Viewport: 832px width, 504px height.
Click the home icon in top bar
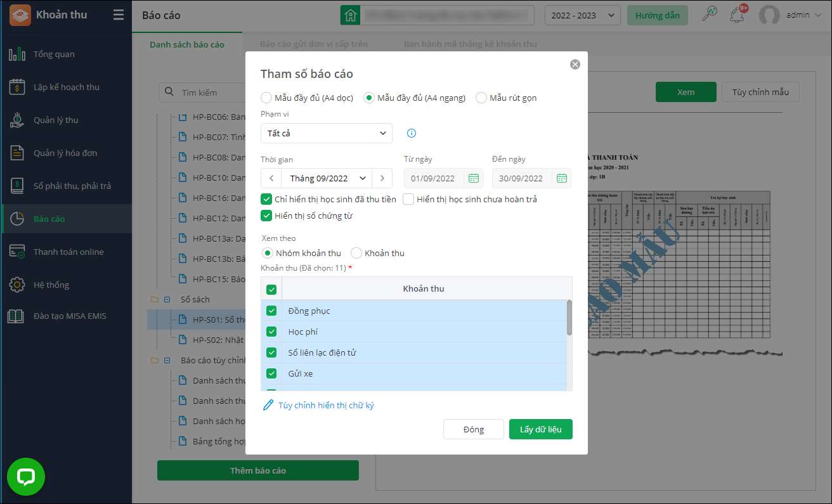(x=350, y=15)
